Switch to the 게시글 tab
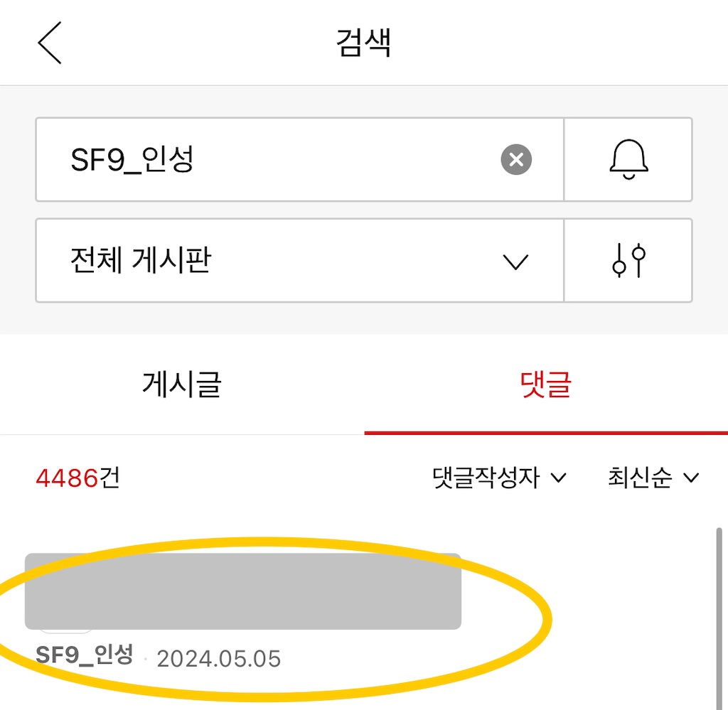The image size is (728, 710). 182,384
